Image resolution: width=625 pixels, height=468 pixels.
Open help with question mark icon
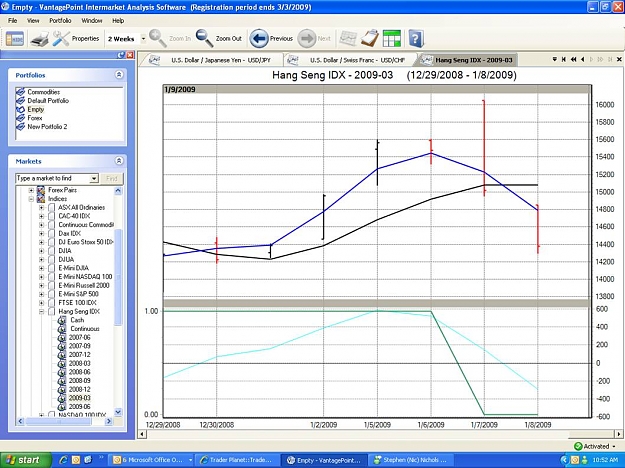(415, 39)
